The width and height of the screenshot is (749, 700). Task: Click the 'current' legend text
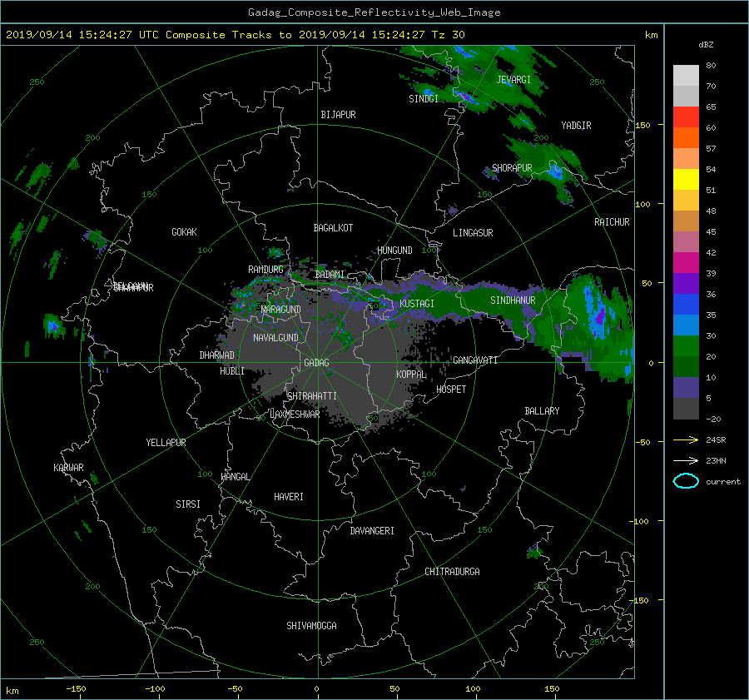point(722,482)
